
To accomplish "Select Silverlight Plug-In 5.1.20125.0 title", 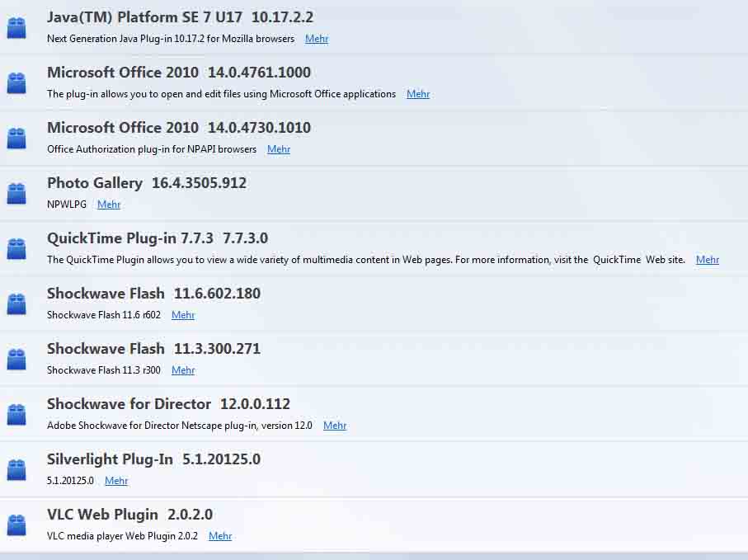I will (153, 459).
